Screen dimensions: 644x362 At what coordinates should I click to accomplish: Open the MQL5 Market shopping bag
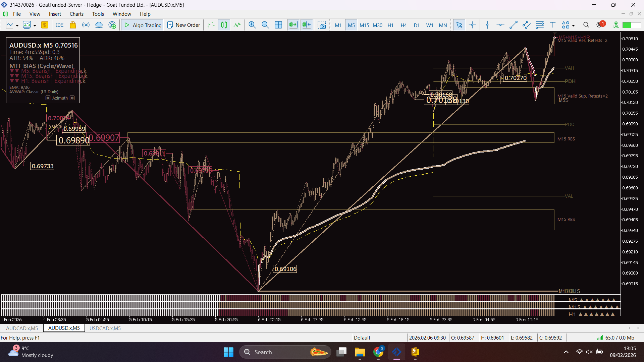coord(72,25)
